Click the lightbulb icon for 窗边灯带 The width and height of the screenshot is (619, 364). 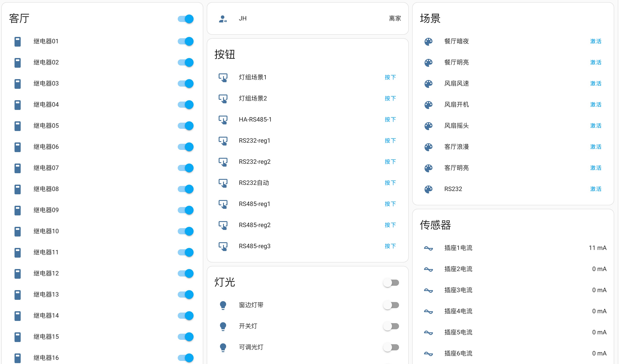pyautogui.click(x=223, y=305)
